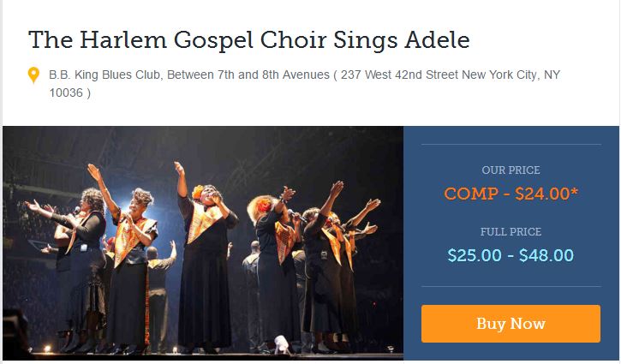Click the orange location pin icon

click(x=33, y=76)
